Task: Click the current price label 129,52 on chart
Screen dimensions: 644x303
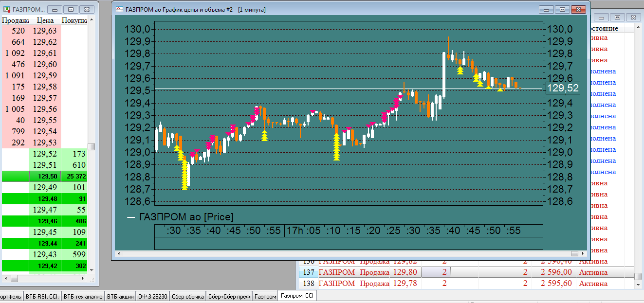Action: click(563, 88)
